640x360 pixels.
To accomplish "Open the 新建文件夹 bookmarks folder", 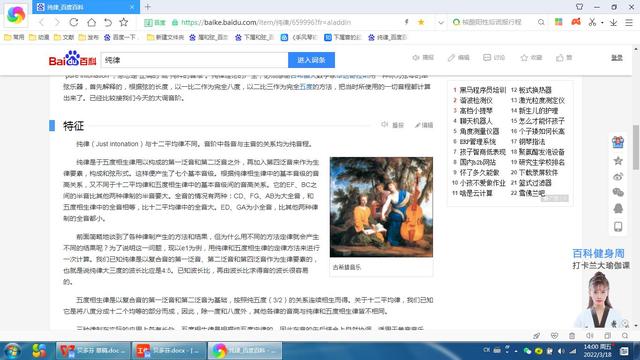I will coord(165,37).
